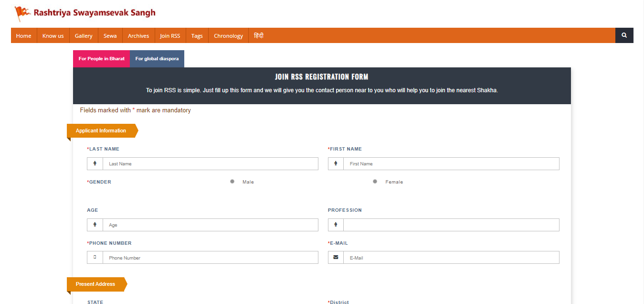This screenshot has width=644, height=304.
Task: Click the person icon beside Last Name
Action: 95,163
